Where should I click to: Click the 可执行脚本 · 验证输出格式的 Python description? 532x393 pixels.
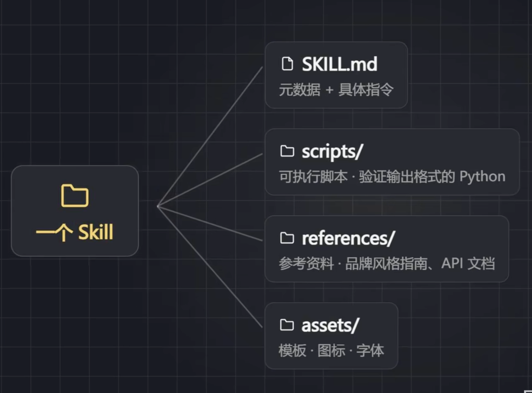click(x=392, y=177)
